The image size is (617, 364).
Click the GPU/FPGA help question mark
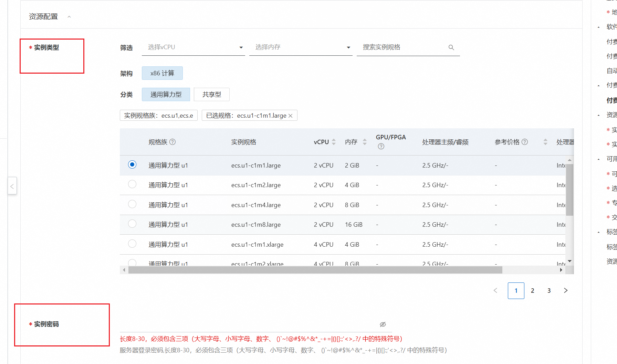pyautogui.click(x=381, y=146)
